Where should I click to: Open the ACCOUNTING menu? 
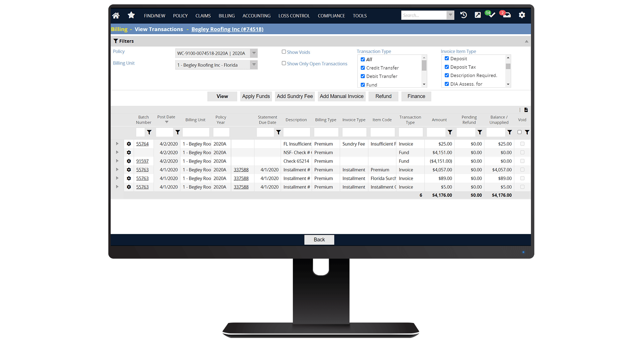coord(257,16)
